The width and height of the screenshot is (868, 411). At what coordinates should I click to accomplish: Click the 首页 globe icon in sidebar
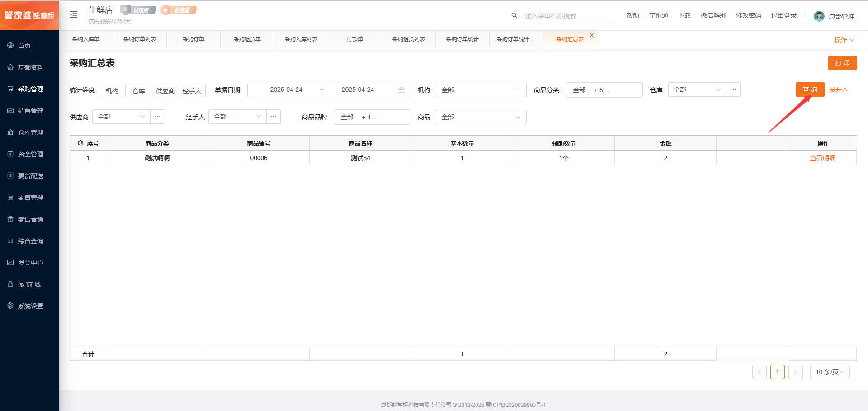pyautogui.click(x=10, y=45)
